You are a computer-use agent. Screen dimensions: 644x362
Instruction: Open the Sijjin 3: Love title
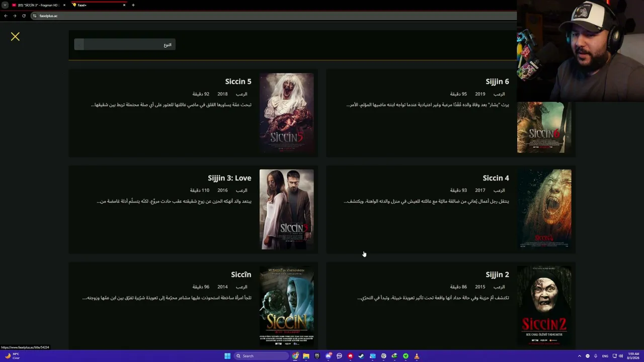(x=229, y=178)
